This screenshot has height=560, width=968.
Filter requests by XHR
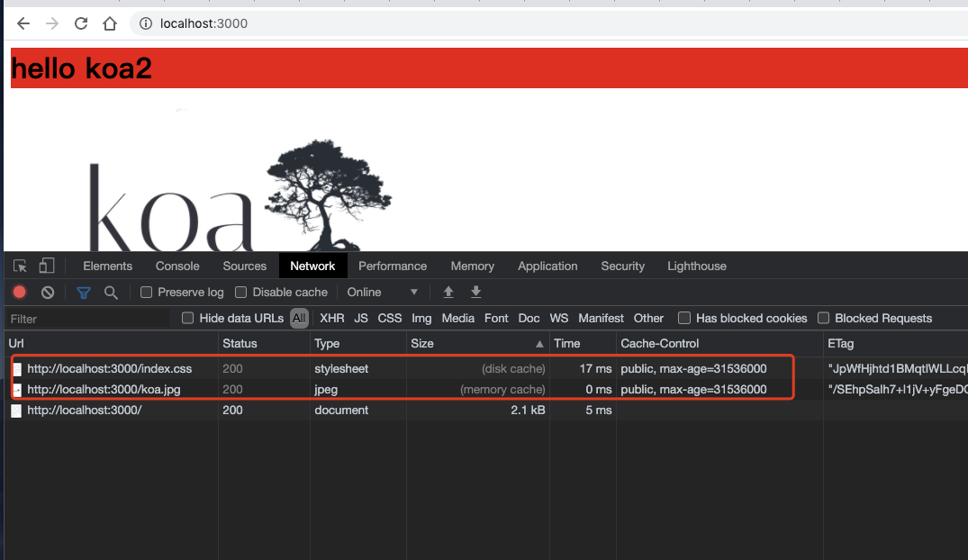tap(332, 319)
